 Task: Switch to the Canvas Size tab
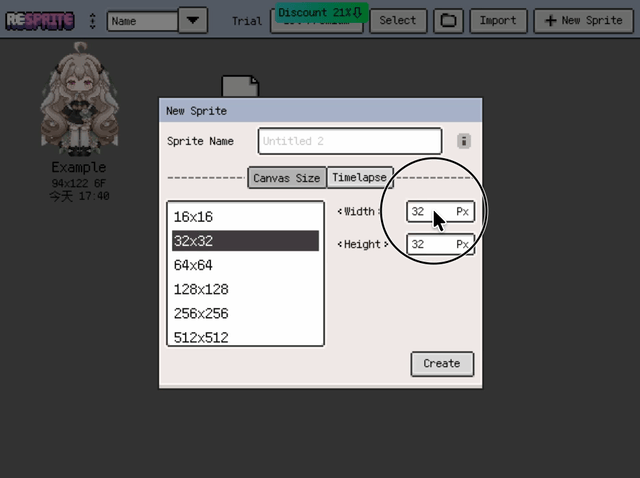pyautogui.click(x=286, y=177)
